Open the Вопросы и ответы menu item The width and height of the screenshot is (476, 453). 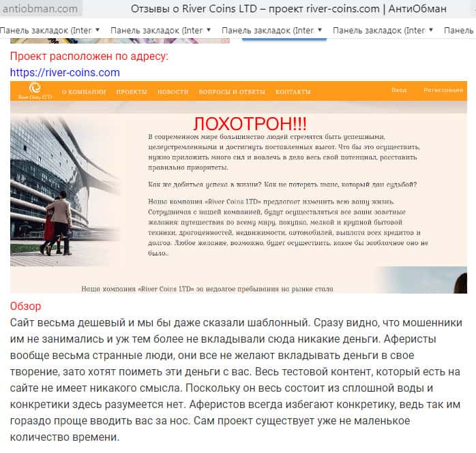[x=232, y=91]
